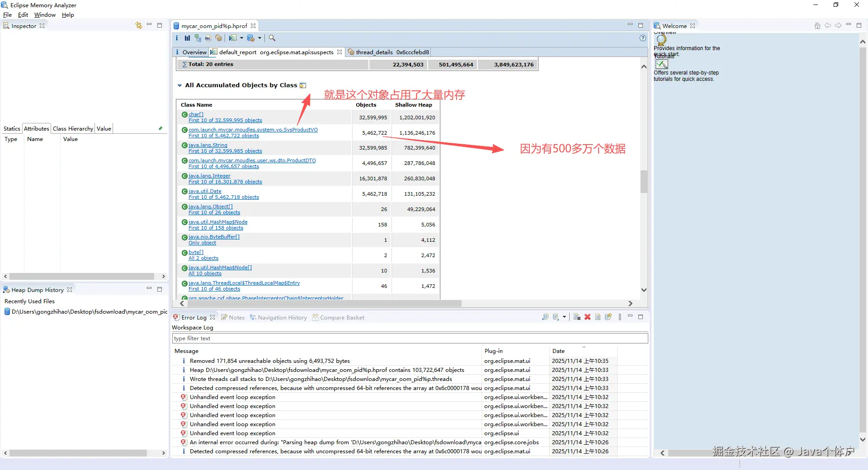The width and height of the screenshot is (868, 470).
Task: Open the query browser dropdown arrow
Action: coord(259,38)
